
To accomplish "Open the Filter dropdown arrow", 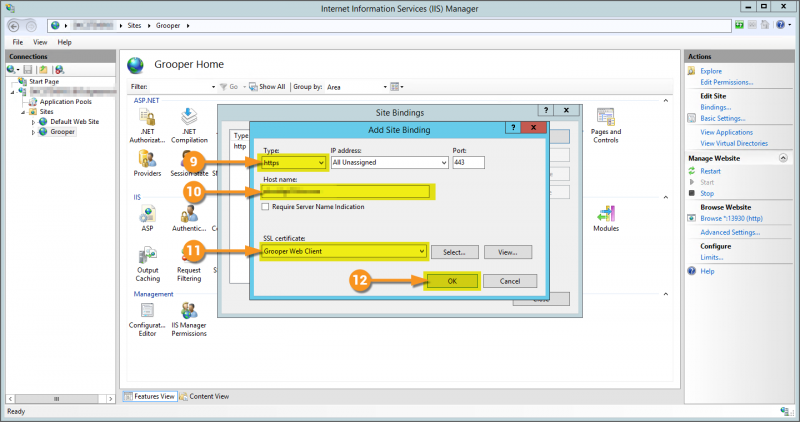I will (x=213, y=87).
